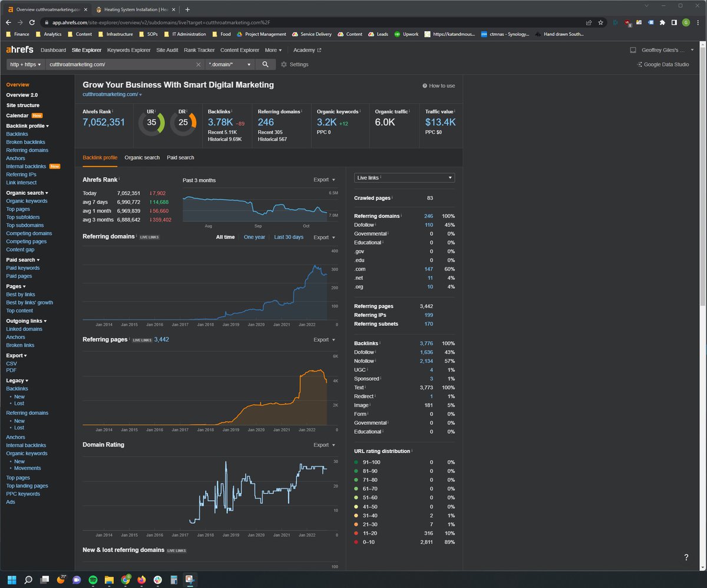Click the browser reload icon
707x588 pixels.
(x=34, y=22)
